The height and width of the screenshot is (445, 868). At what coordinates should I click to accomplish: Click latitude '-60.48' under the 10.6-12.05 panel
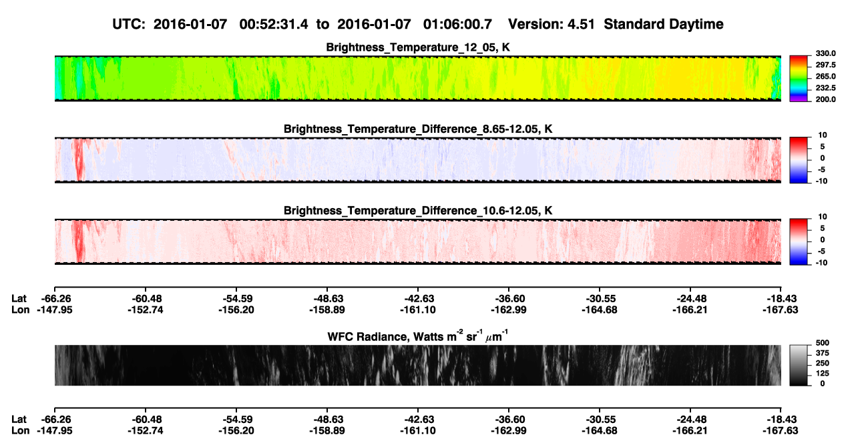147,298
